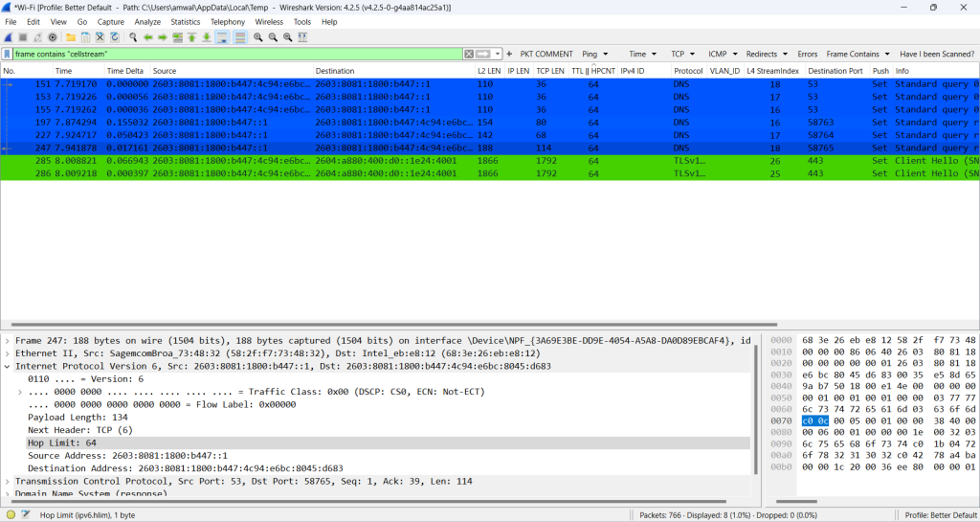The width and height of the screenshot is (980, 522).
Task: Toggle auto-scroll during live capture
Action: pyautogui.click(x=222, y=37)
